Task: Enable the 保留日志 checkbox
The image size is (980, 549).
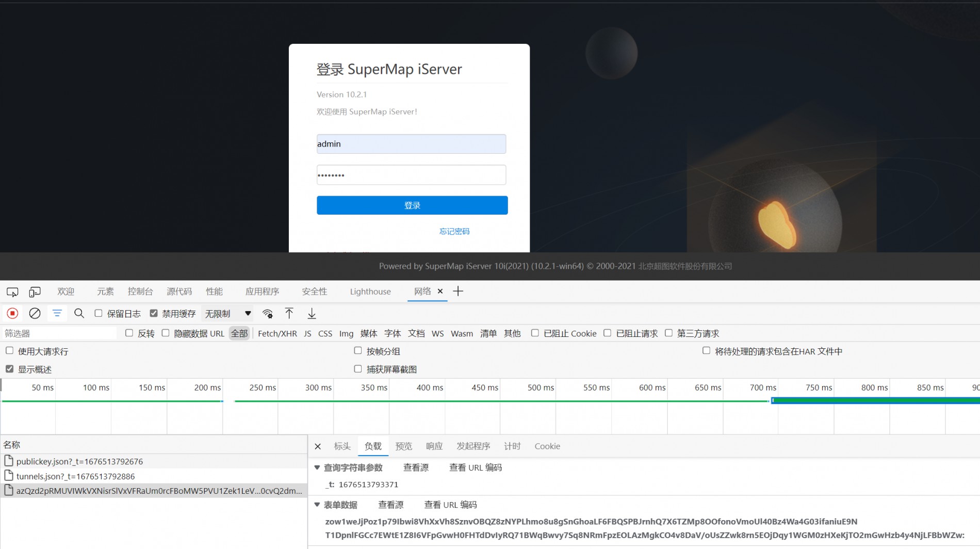Action: (99, 313)
